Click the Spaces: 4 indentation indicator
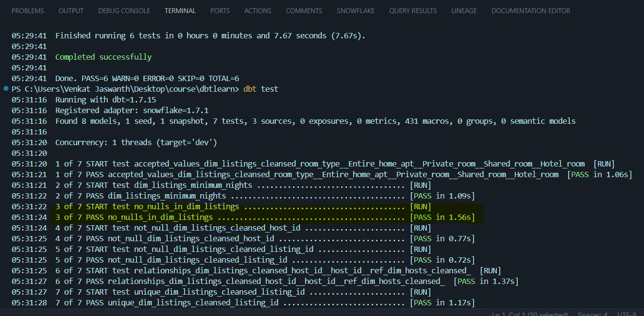Viewport: 644px width, 316px height. pos(593,313)
